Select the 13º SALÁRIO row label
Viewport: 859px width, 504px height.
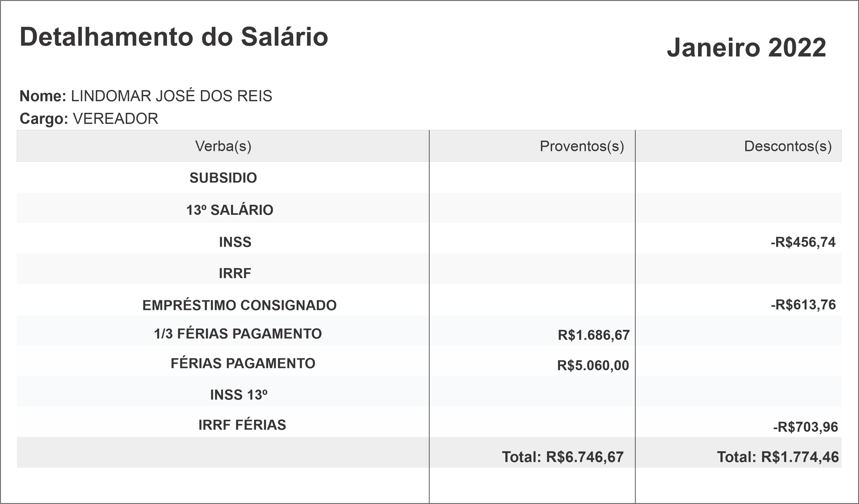click(x=230, y=210)
